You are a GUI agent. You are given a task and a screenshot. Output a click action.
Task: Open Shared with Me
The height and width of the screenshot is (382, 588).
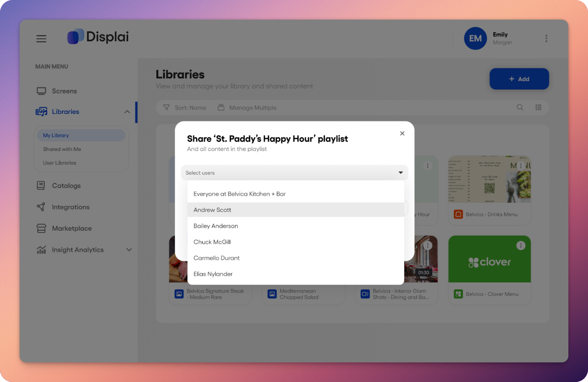(x=62, y=149)
